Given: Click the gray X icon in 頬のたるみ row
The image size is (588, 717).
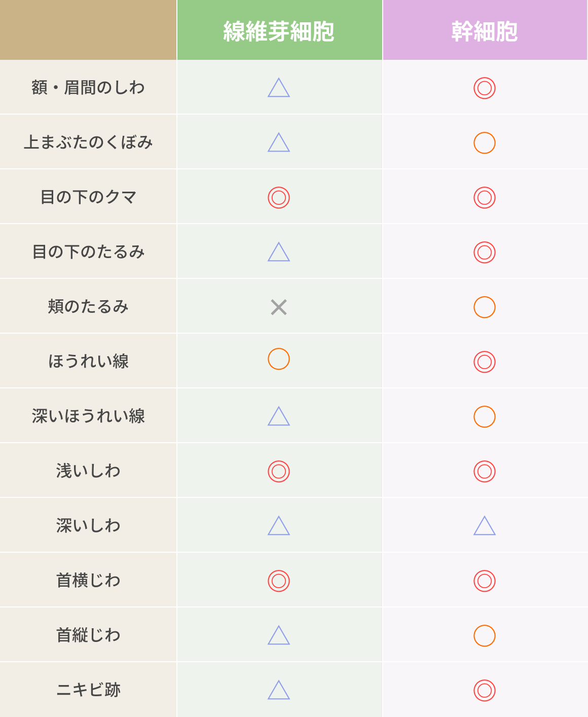Looking at the screenshot, I should pos(279,307).
